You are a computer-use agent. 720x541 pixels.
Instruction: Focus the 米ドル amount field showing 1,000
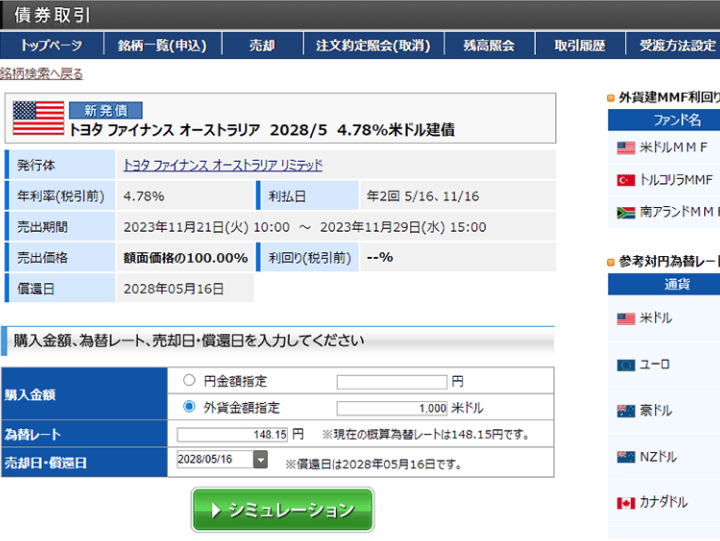tap(392, 408)
